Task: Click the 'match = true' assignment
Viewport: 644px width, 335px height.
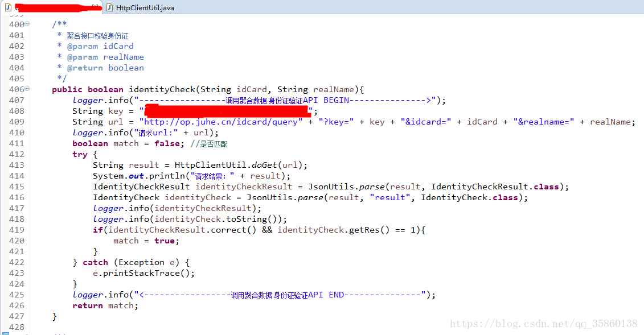Action: 146,241
